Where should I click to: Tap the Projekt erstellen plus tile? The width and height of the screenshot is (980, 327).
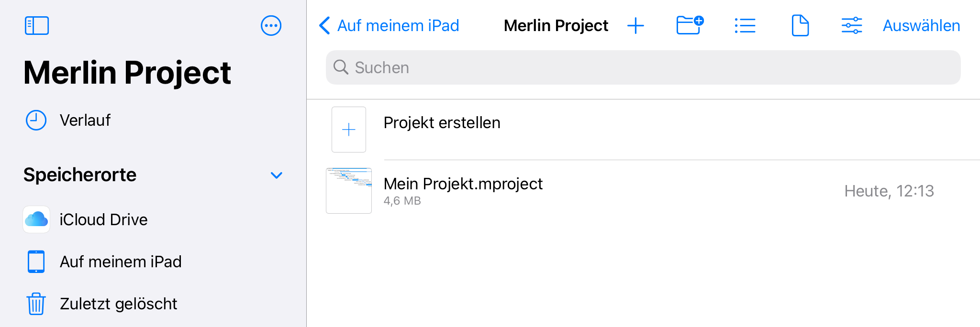[349, 130]
